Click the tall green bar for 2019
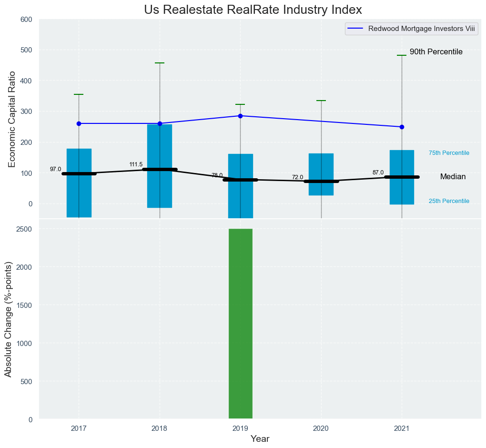This screenshot has width=486, height=448. 240,324
